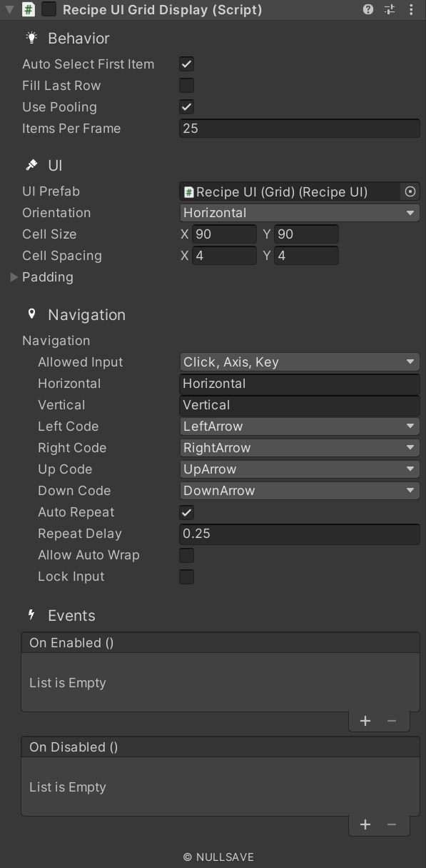
Task: Add an entry to On Enabled events
Action: pyautogui.click(x=365, y=721)
